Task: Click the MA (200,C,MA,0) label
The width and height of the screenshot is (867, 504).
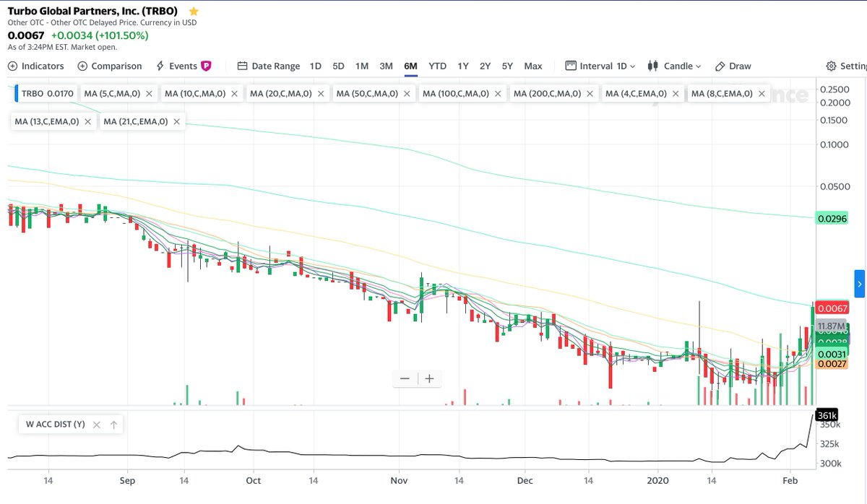Action: coord(546,94)
